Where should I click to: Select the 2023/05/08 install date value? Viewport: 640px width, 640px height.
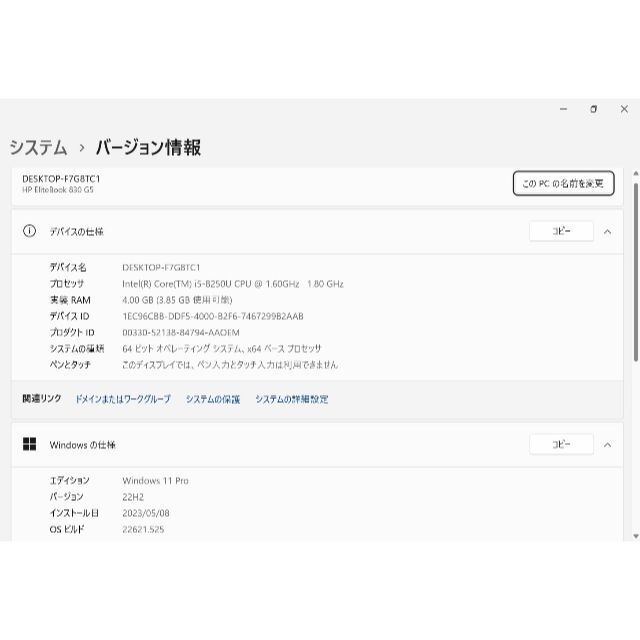point(146,513)
